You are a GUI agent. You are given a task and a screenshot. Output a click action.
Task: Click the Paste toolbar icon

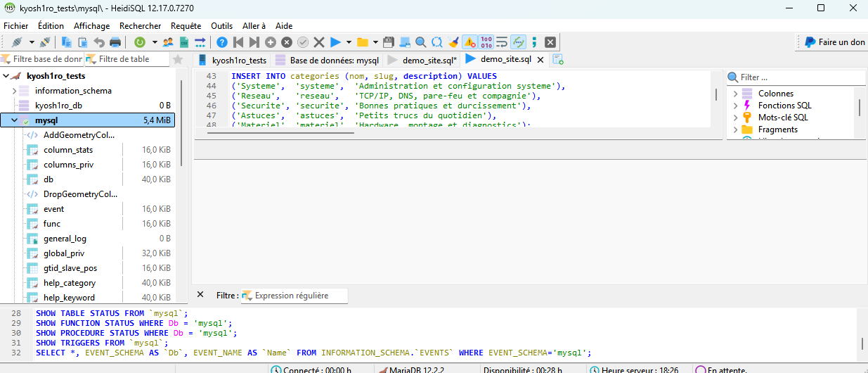83,42
